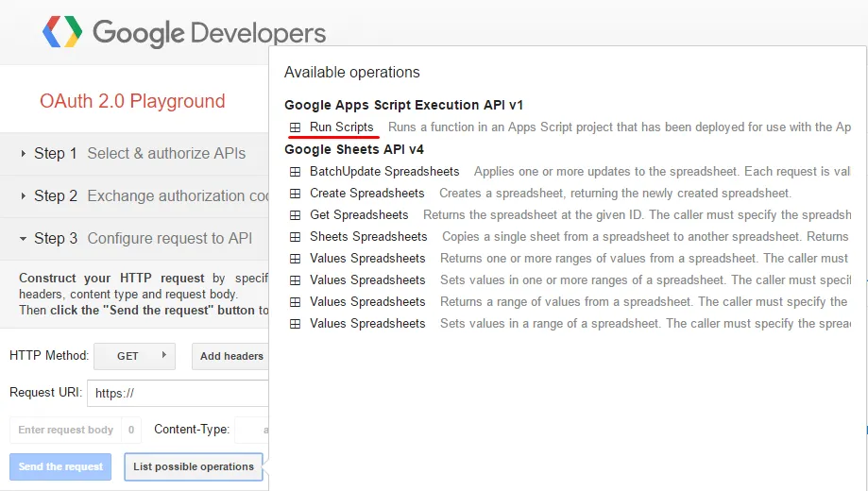Click the Add headers button
Image resolution: width=868 pixels, height=491 pixels.
point(230,356)
